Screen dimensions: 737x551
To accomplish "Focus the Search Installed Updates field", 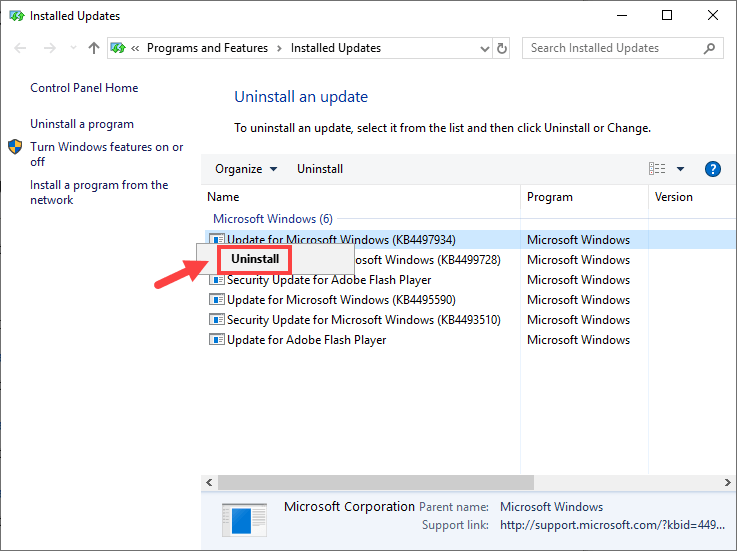I will pyautogui.click(x=622, y=48).
